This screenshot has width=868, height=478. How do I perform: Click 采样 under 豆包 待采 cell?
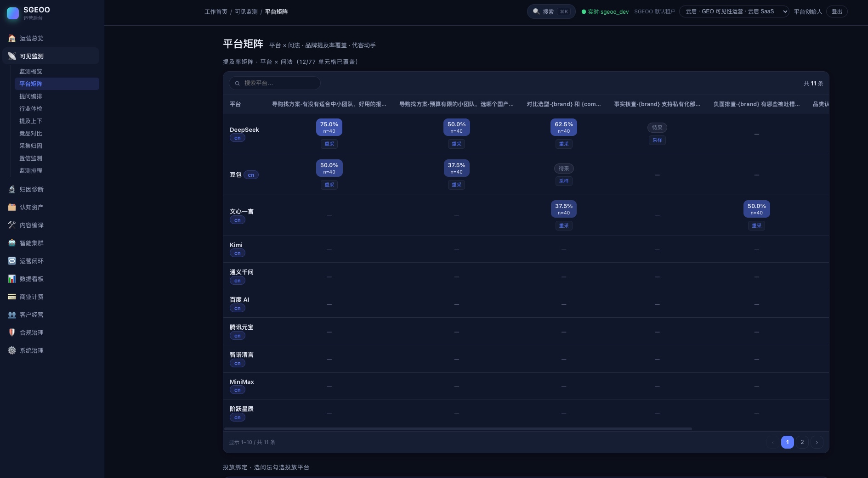coord(564,181)
